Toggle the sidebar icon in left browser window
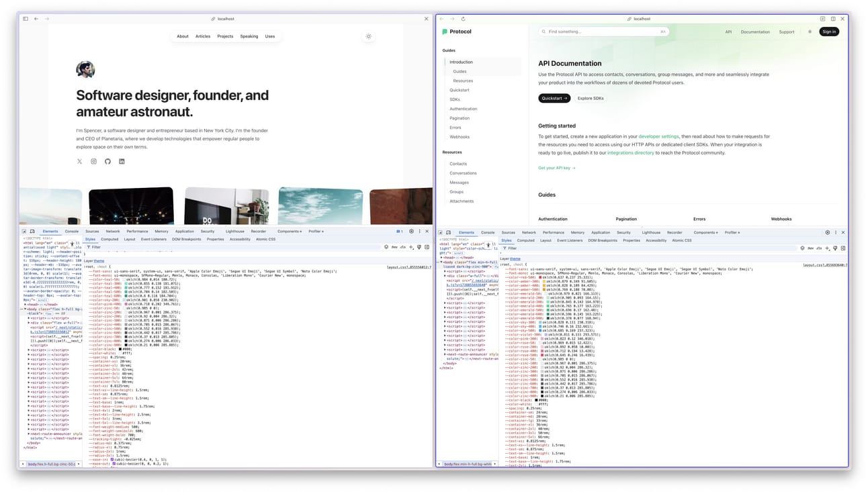The image size is (868, 492). [x=26, y=19]
